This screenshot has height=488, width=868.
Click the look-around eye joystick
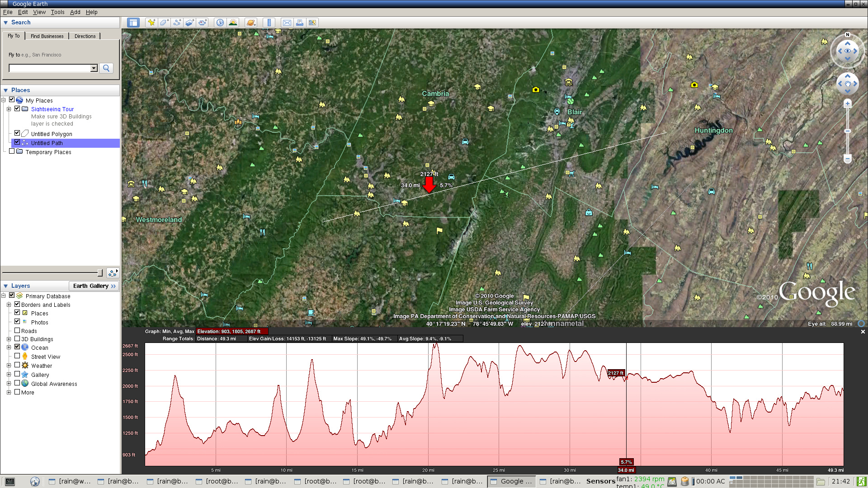click(848, 51)
